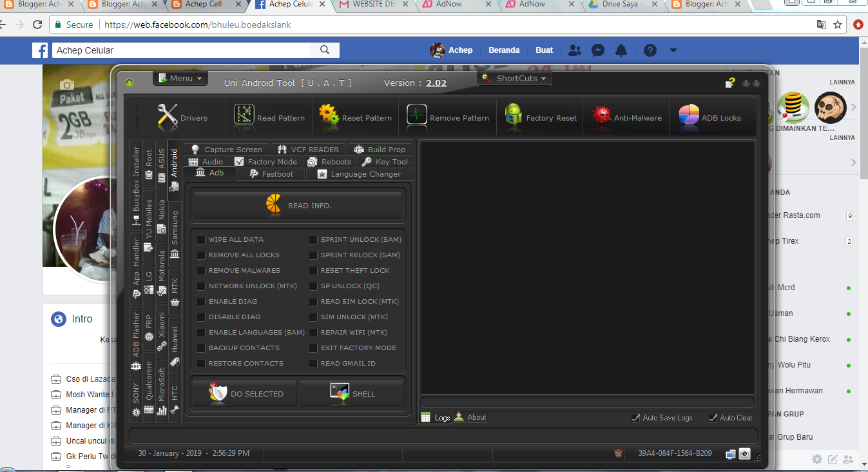Select the Adb tab
The height and width of the screenshot is (472, 868).
point(209,173)
